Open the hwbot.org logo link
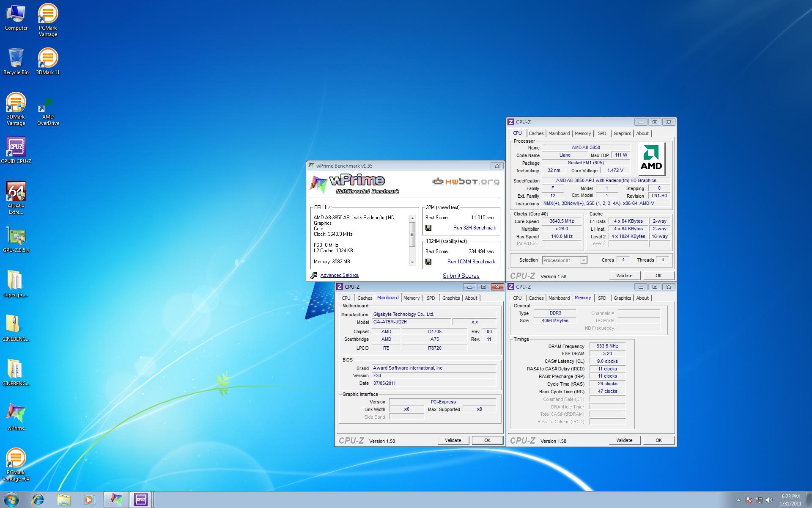 pyautogui.click(x=466, y=182)
